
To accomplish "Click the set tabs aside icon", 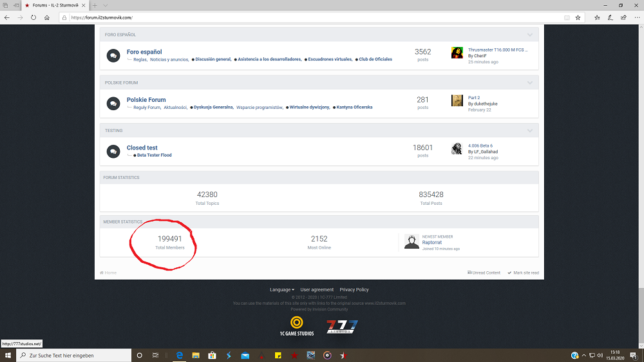I will (x=16, y=5).
